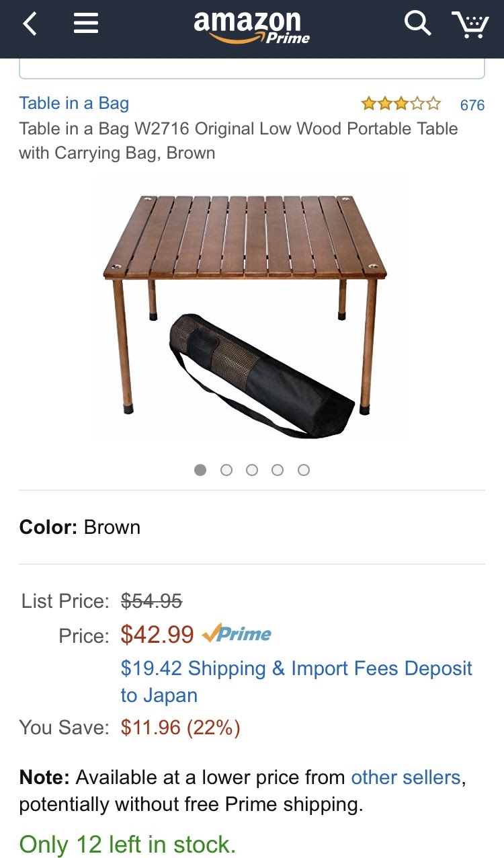Tap the $42.99 price
The width and height of the screenshot is (504, 858).
tap(157, 634)
